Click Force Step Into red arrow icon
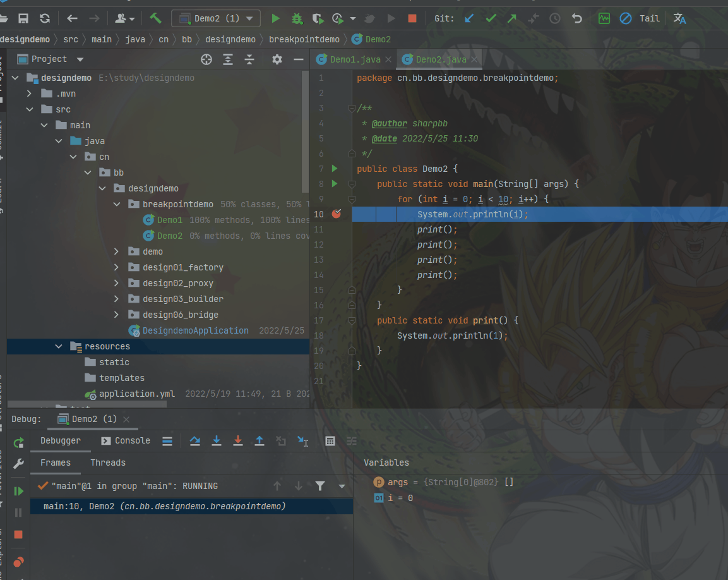The width and height of the screenshot is (728, 580). point(237,441)
